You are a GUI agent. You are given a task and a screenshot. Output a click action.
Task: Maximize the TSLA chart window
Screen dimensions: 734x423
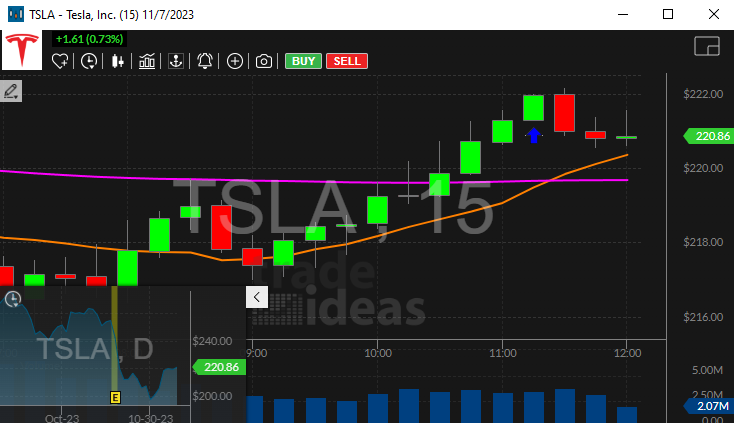pos(668,14)
